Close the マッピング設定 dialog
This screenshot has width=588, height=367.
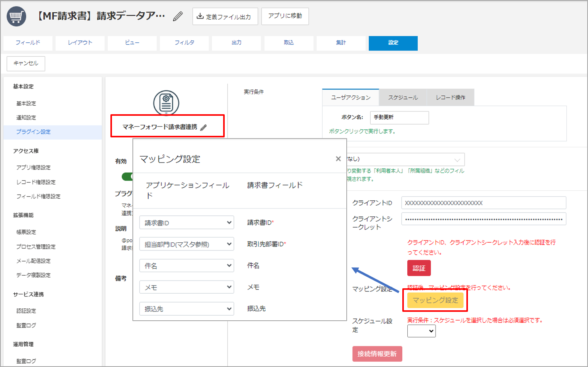pos(338,159)
